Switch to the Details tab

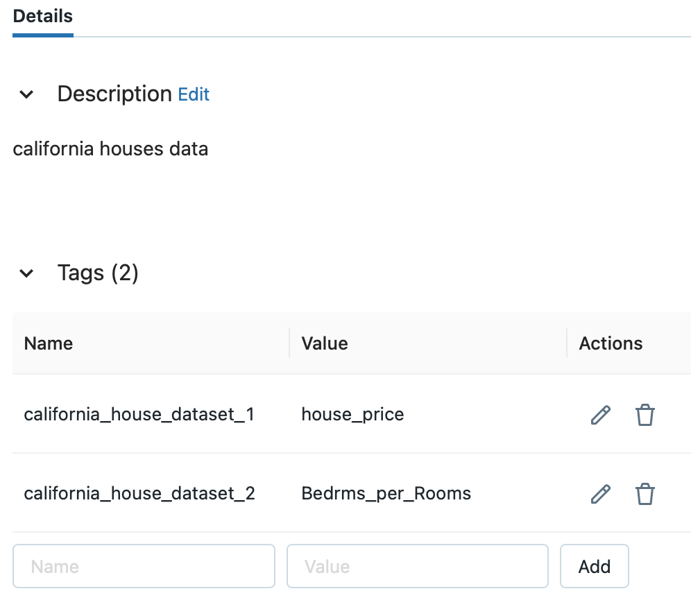pyautogui.click(x=43, y=17)
